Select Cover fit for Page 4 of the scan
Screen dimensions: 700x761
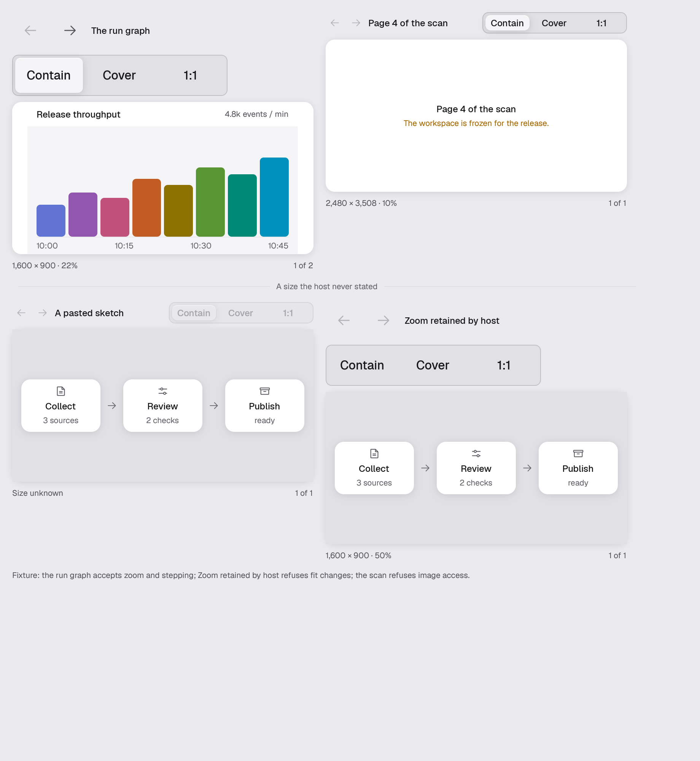554,23
